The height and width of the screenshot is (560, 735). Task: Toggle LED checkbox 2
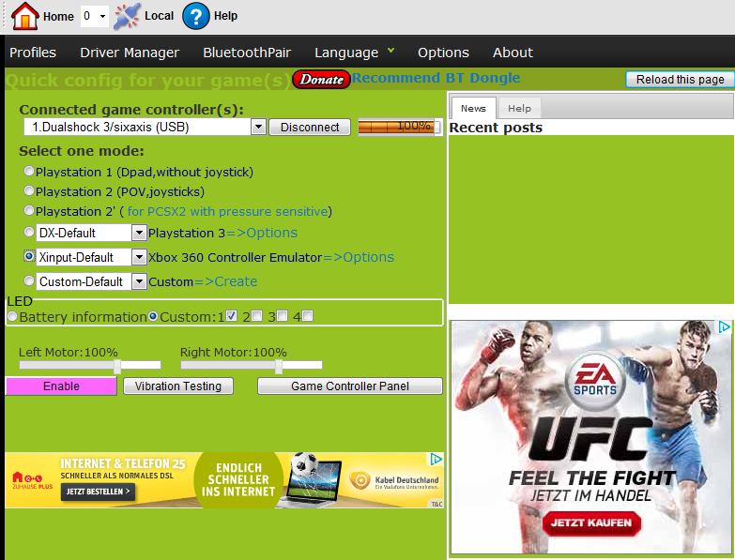(257, 315)
